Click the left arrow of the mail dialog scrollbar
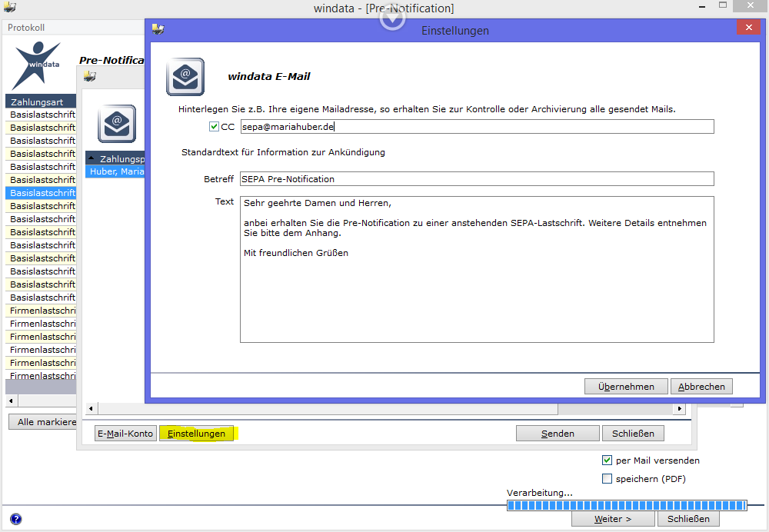 tap(92, 408)
